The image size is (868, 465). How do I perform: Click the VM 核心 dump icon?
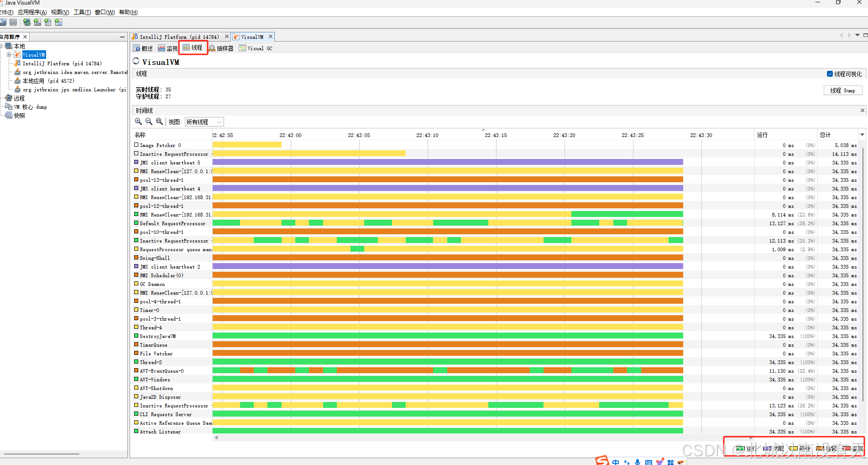pos(9,107)
